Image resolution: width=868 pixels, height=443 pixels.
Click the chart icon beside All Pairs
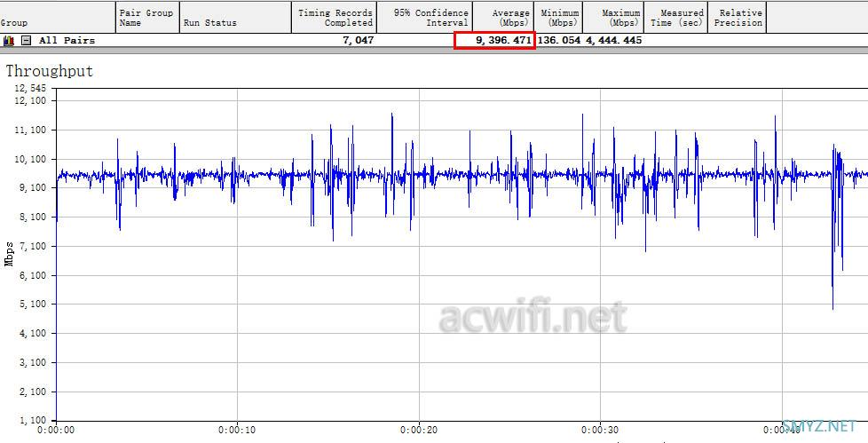[x=9, y=41]
